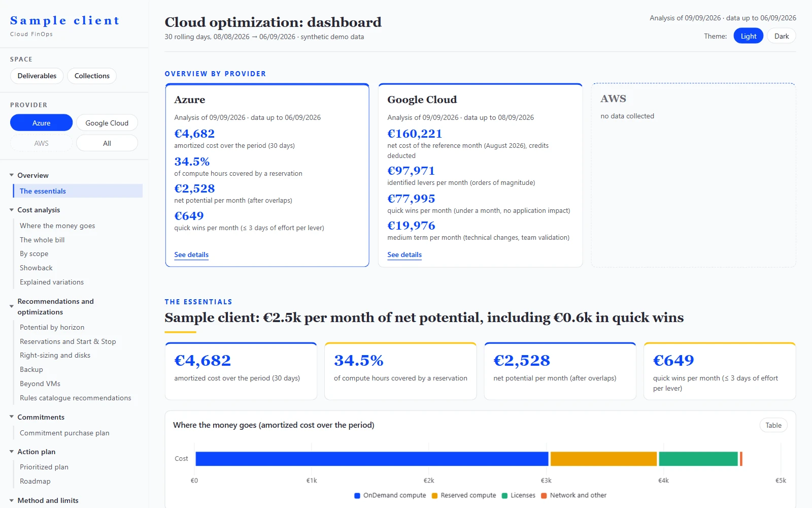
Task: Go to The essentials page
Action: click(78, 191)
